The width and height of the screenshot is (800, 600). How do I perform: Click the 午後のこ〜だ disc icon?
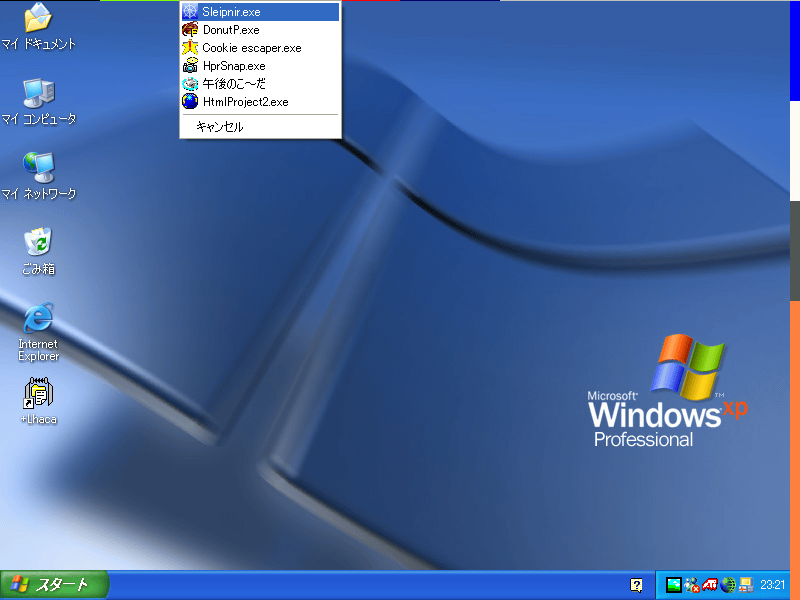tap(190, 84)
